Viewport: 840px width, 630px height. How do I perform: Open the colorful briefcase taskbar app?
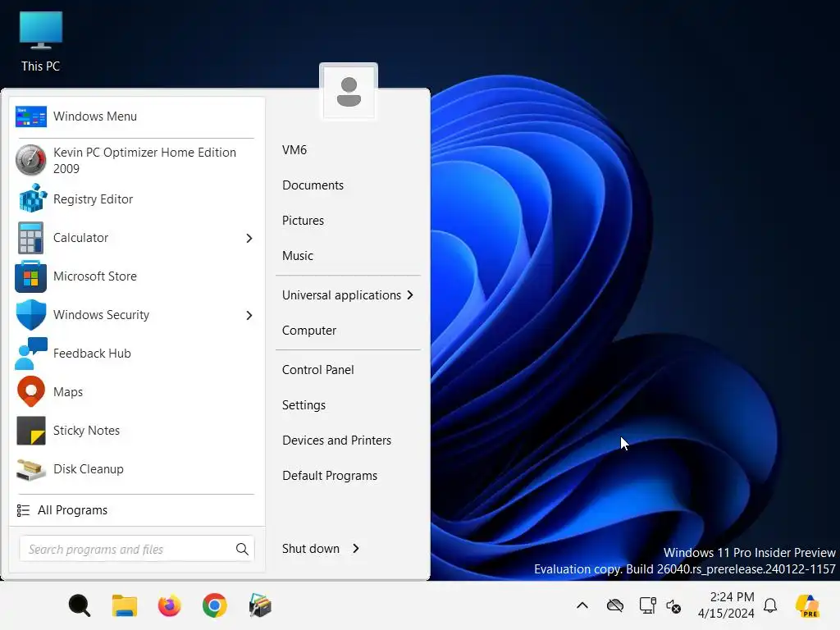(260, 606)
